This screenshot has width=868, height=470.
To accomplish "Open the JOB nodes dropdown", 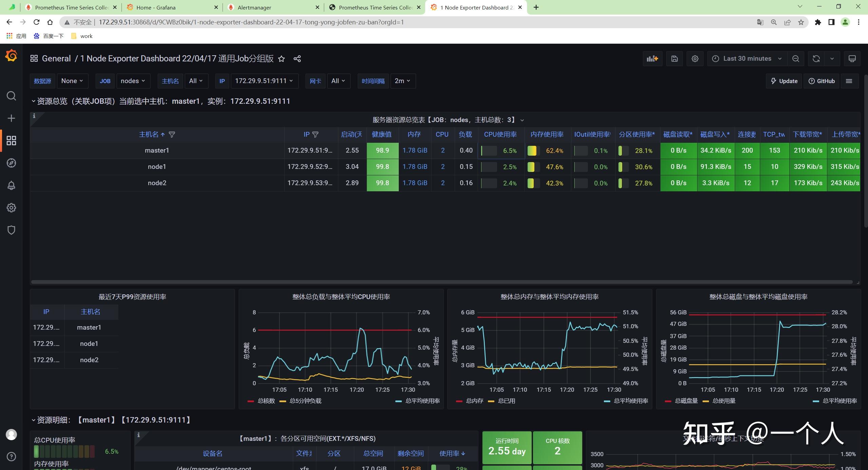I will point(133,81).
